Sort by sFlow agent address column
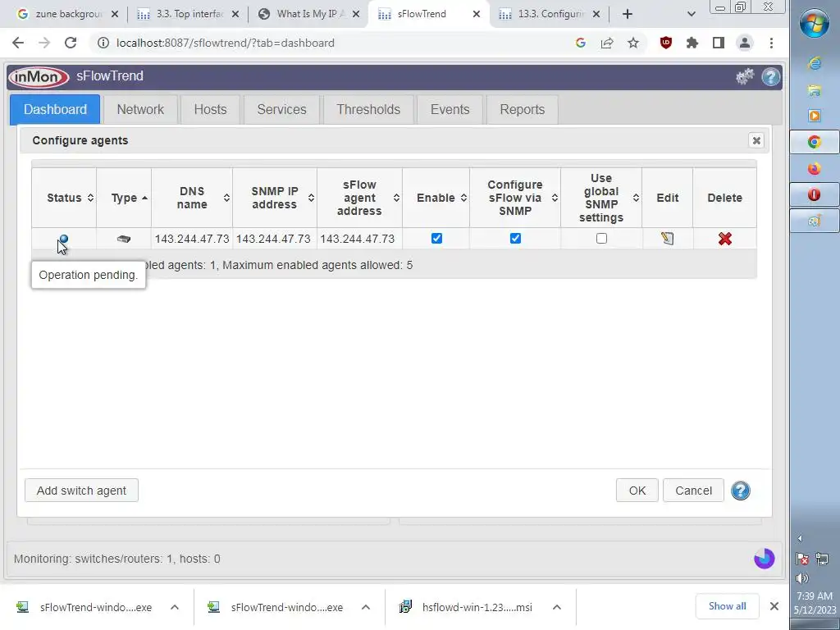The image size is (840, 630). click(359, 198)
